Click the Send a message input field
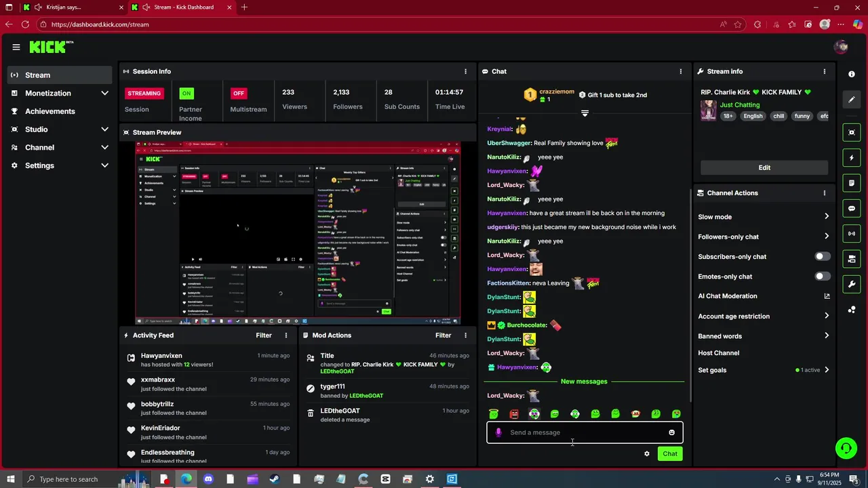The image size is (868, 488). click(x=585, y=432)
